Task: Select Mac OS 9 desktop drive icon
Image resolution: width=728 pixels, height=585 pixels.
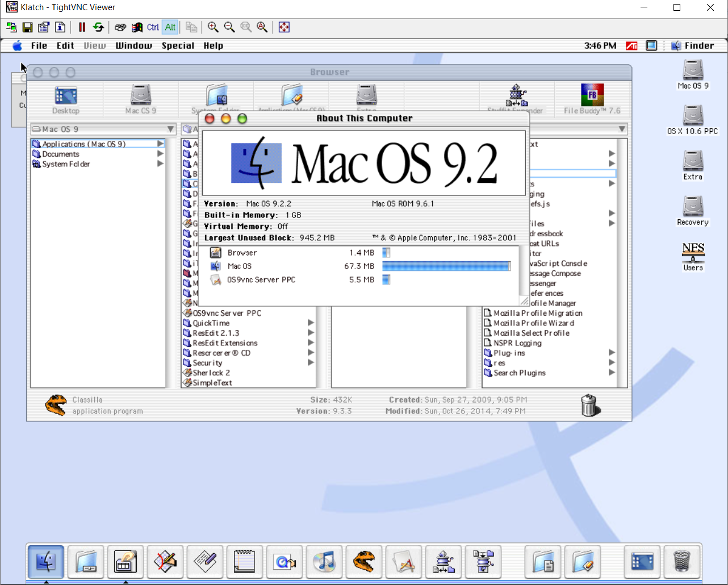Action: pyautogui.click(x=693, y=75)
